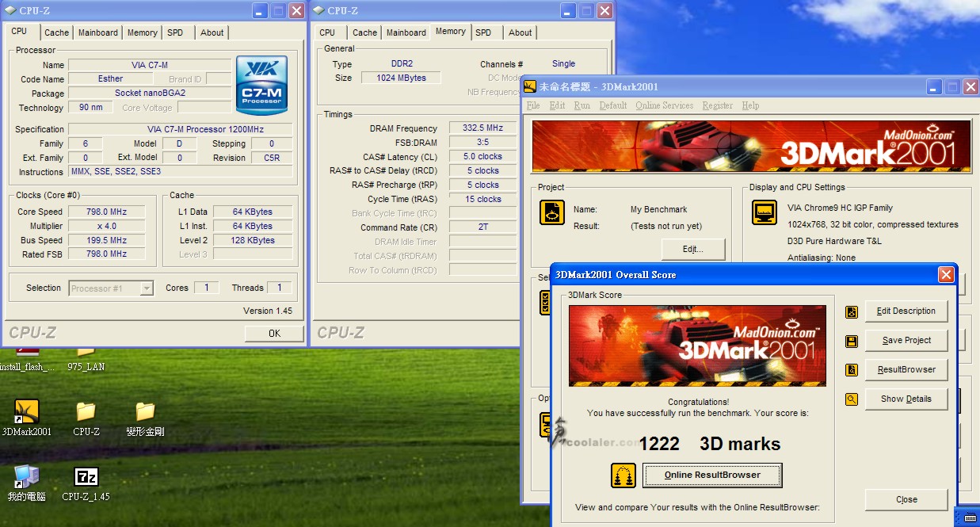Image resolution: width=980 pixels, height=527 pixels.
Task: Click the CAS# Latency 5.0 clocks field
Action: [x=482, y=157]
